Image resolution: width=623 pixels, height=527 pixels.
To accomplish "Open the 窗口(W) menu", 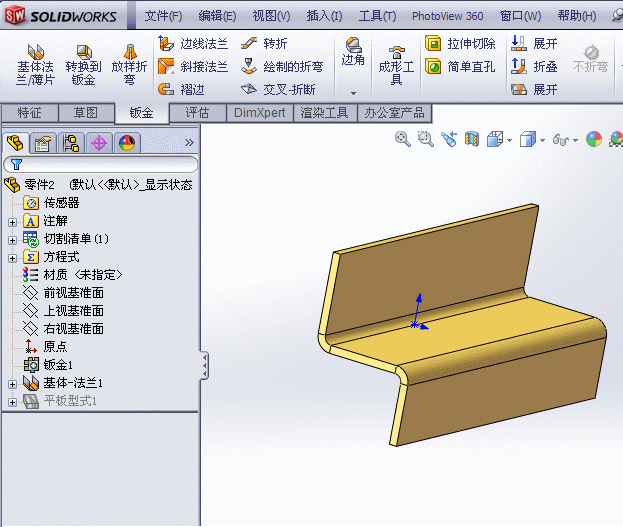I will point(520,16).
